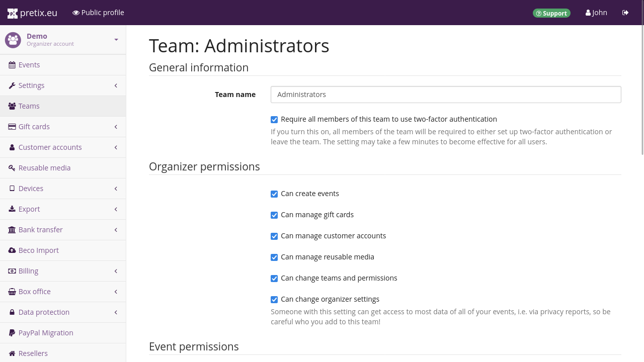Toggle Can change organizer settings checkbox

(274, 300)
